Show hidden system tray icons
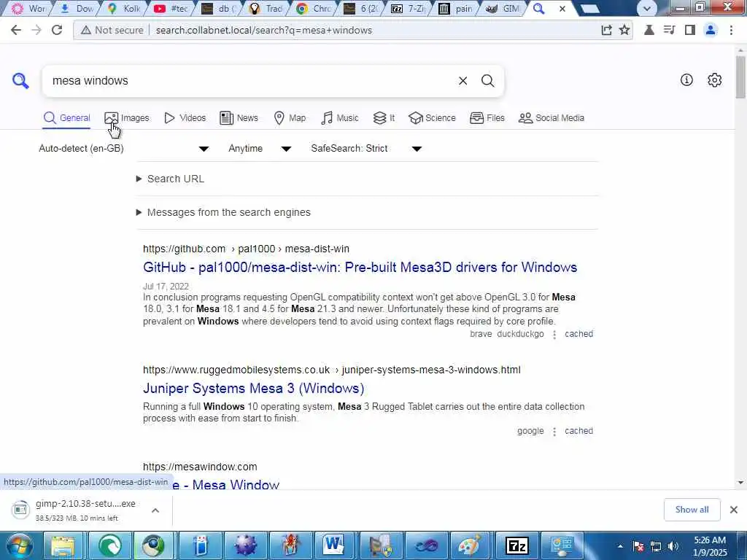747x560 pixels. (620, 546)
